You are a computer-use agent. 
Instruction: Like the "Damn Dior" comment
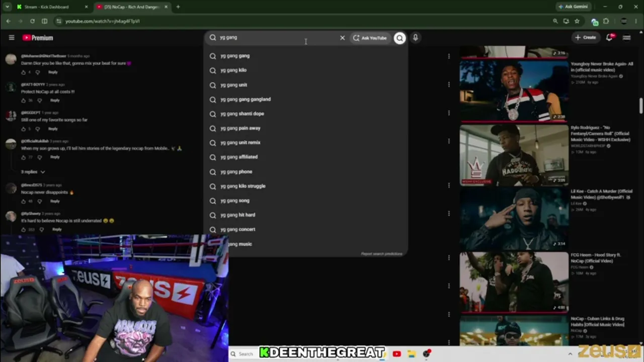(x=23, y=72)
